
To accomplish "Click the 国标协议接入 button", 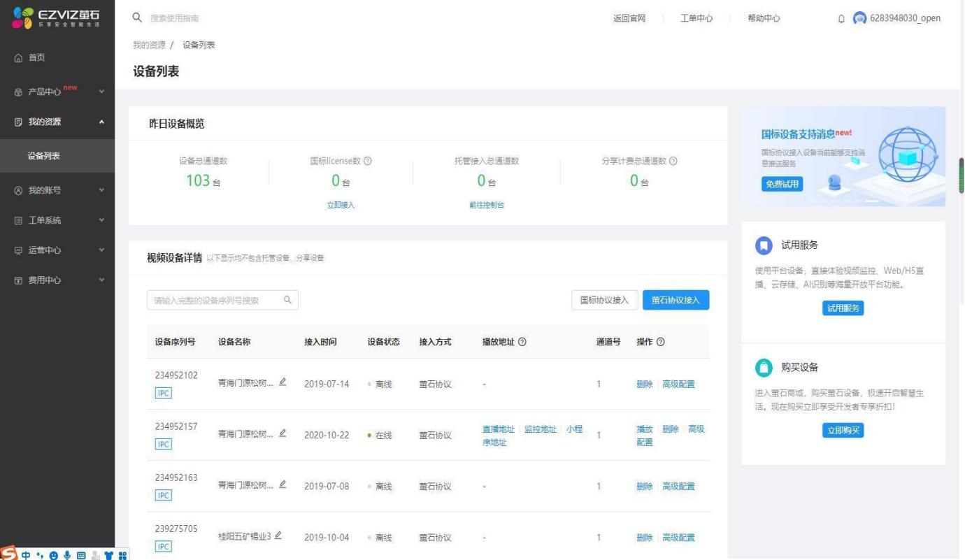I will [x=604, y=300].
